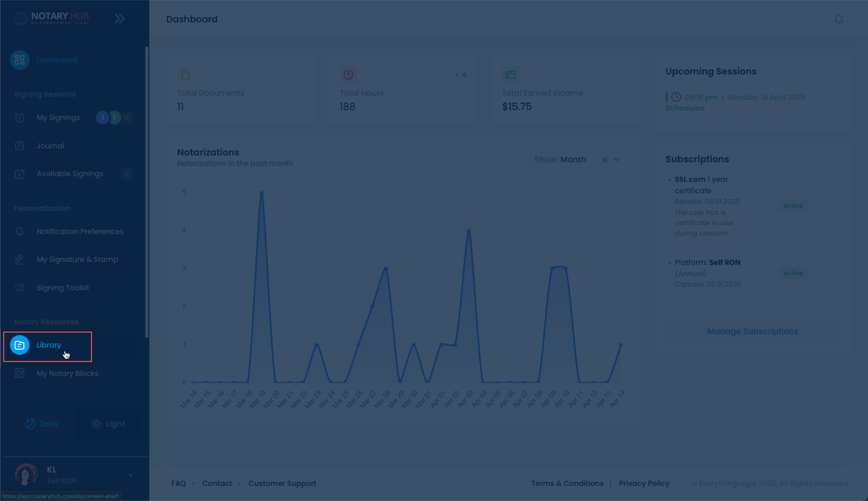This screenshot has height=501, width=868.
Task: Click the Available Signings calendar icon
Action: tap(20, 174)
